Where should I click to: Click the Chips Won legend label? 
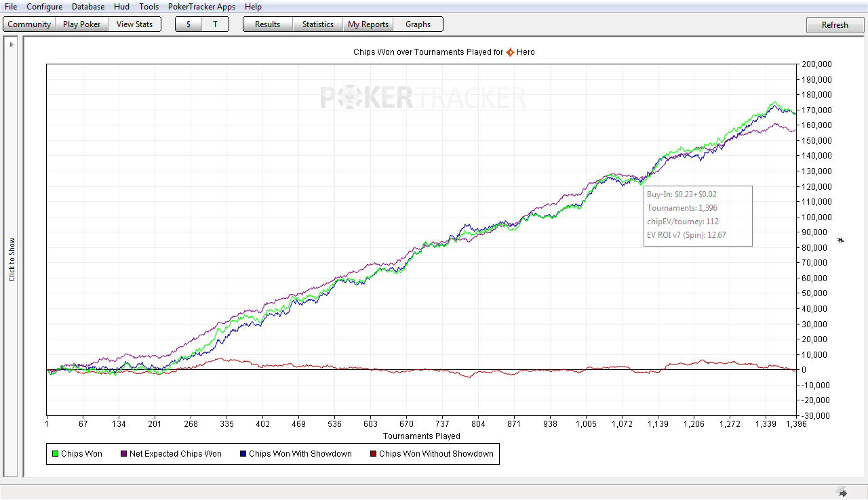81,454
